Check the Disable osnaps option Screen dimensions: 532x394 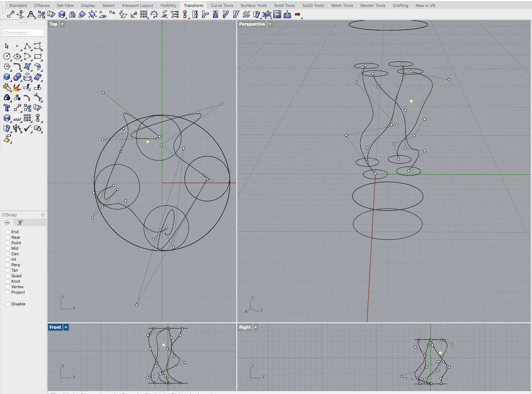pyautogui.click(x=8, y=304)
